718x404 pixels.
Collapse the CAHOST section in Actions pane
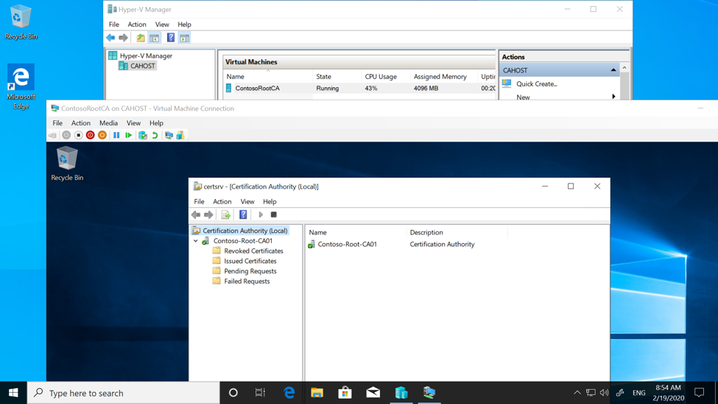point(613,70)
